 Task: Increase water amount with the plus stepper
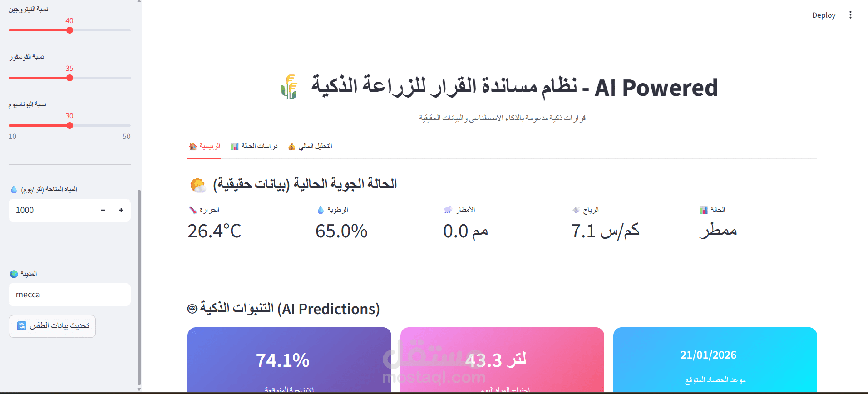click(x=121, y=210)
